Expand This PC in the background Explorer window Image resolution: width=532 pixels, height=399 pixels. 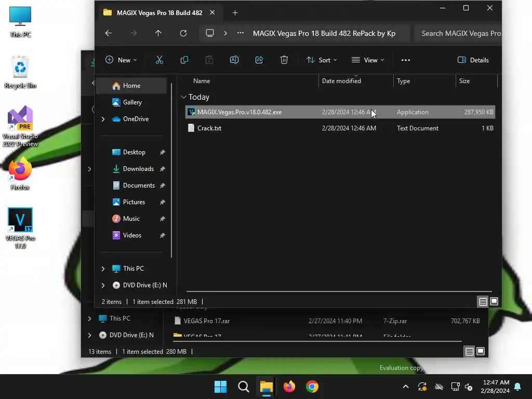click(x=89, y=318)
